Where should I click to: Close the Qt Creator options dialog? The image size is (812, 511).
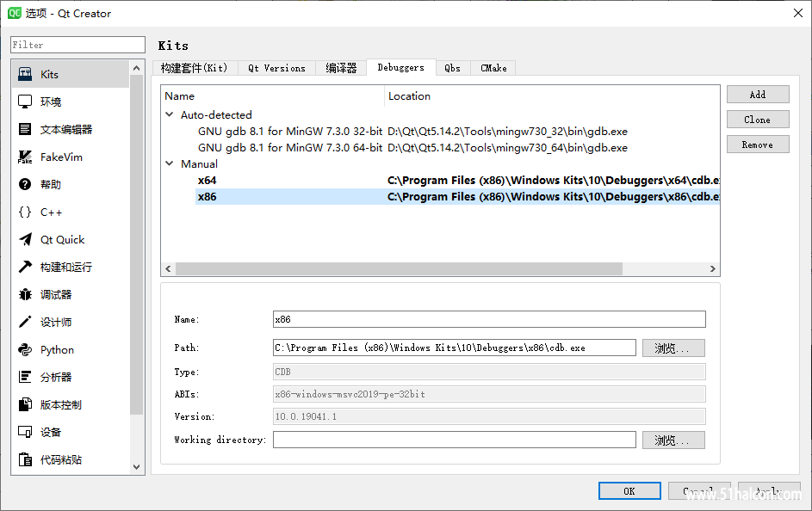point(798,13)
